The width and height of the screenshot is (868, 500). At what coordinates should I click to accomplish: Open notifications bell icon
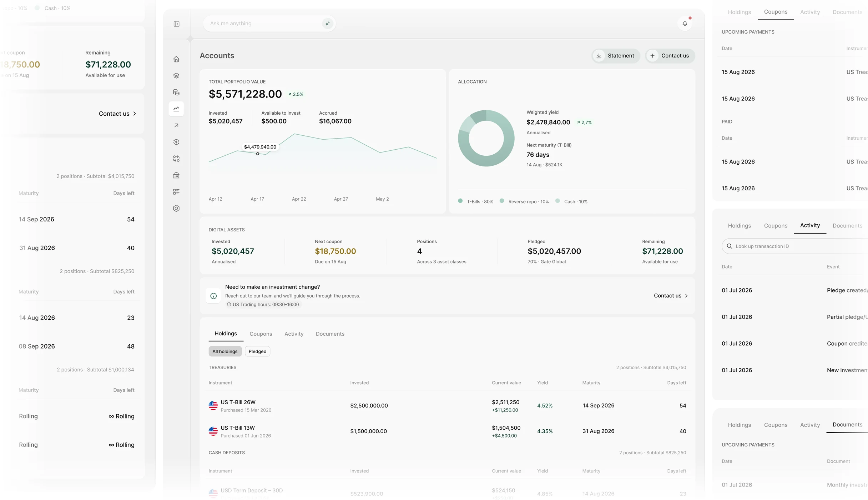pos(685,24)
